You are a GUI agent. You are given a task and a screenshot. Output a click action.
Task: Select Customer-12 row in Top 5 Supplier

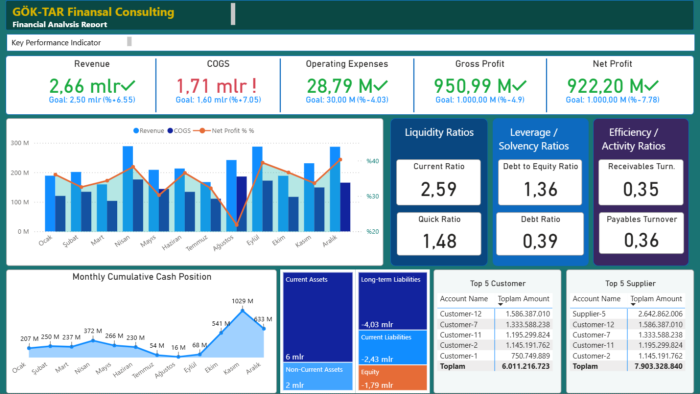coord(627,324)
